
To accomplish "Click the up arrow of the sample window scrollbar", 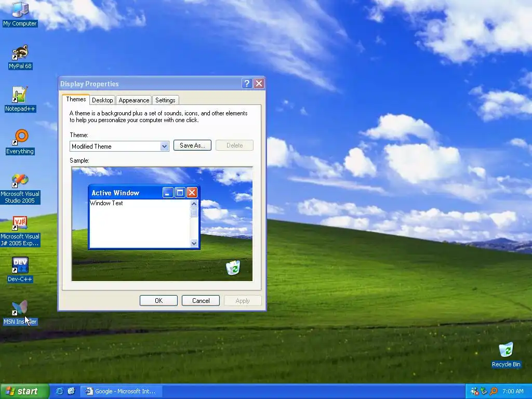I will point(194,204).
